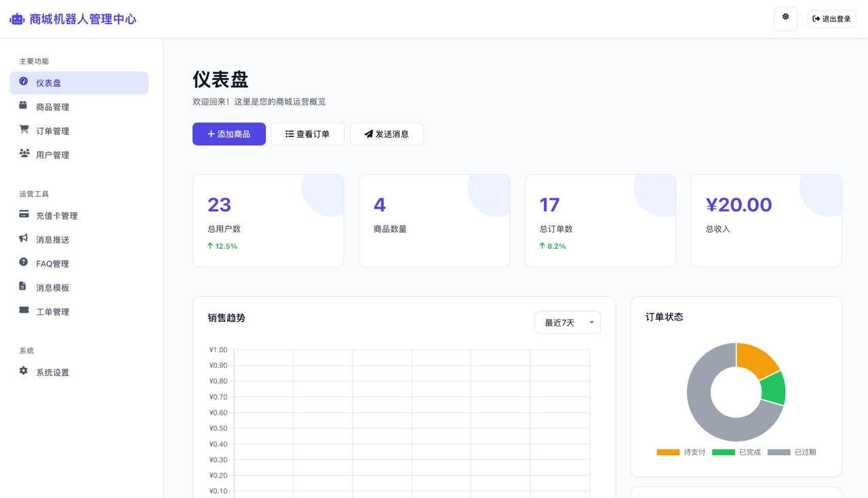
Task: Click the 查看订单 button
Action: (308, 133)
